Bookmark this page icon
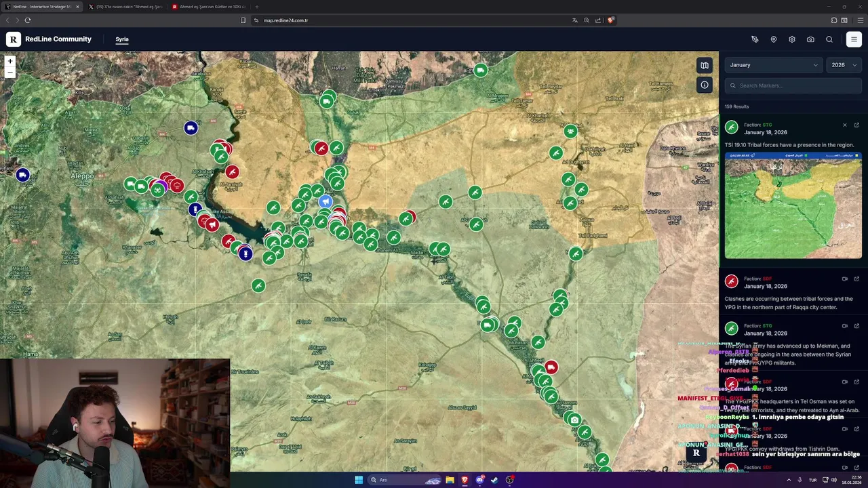This screenshot has height=488, width=868. click(x=243, y=20)
